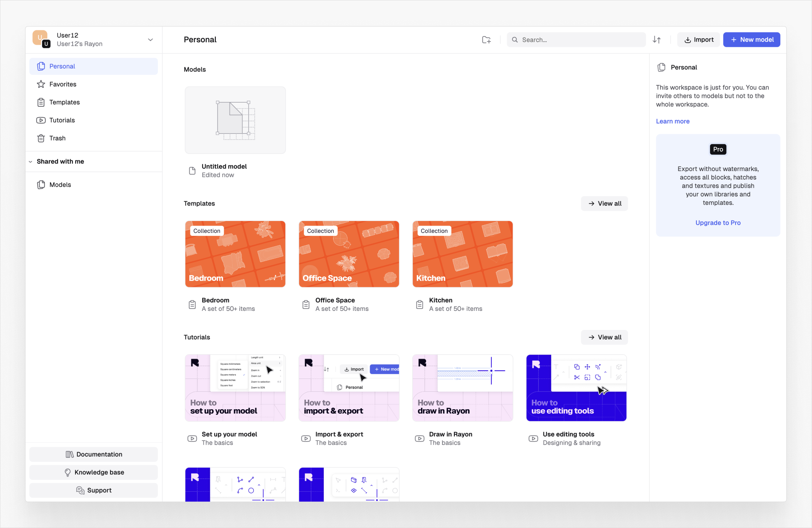Click the Upgrade to Pro link

coord(718,223)
